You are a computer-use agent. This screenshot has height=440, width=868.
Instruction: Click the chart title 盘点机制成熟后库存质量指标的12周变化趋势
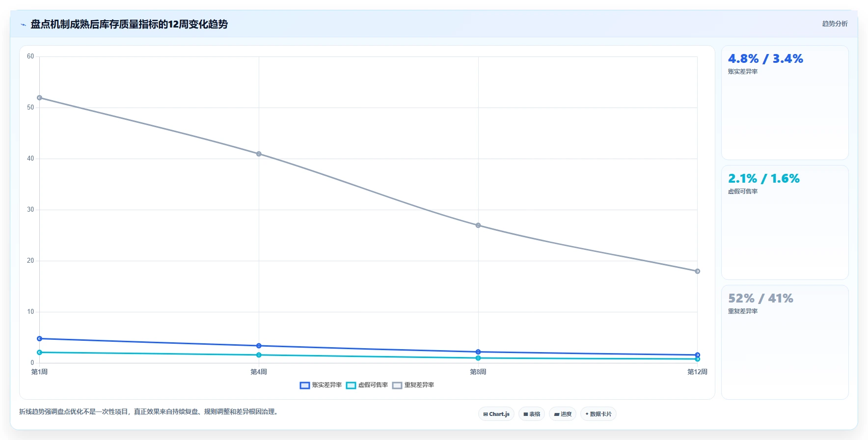click(129, 24)
